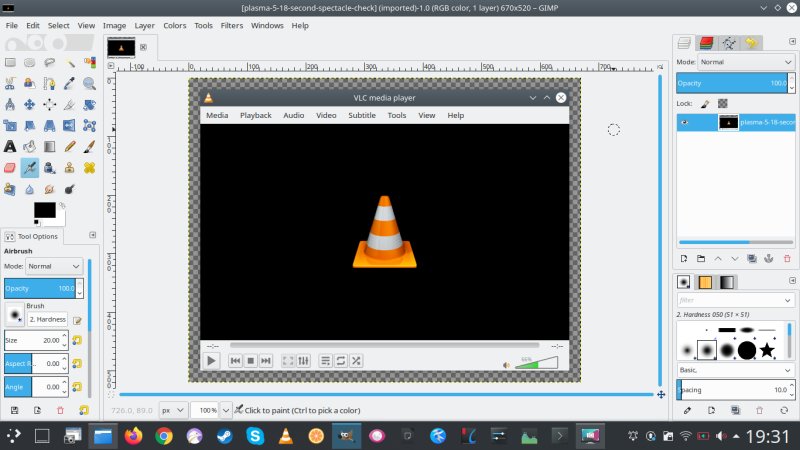The image size is (800, 450).
Task: Select the Rectangle Select tool
Action: pyautogui.click(x=10, y=62)
